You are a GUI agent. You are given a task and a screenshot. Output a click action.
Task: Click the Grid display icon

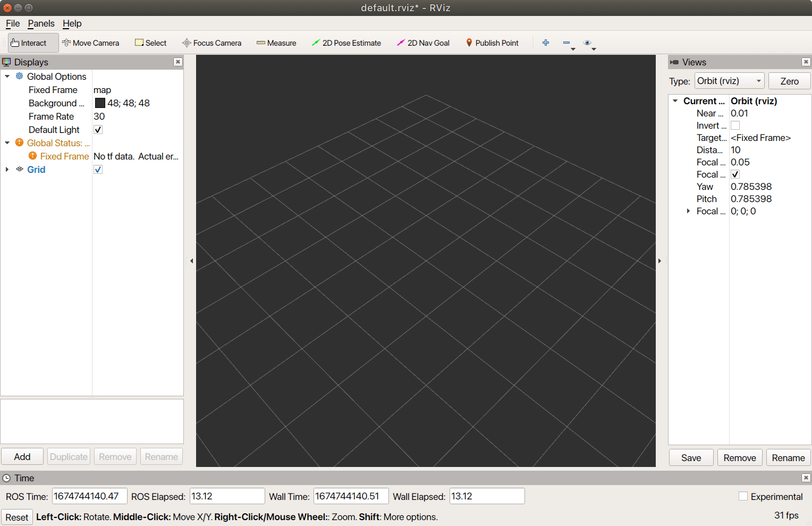point(20,169)
